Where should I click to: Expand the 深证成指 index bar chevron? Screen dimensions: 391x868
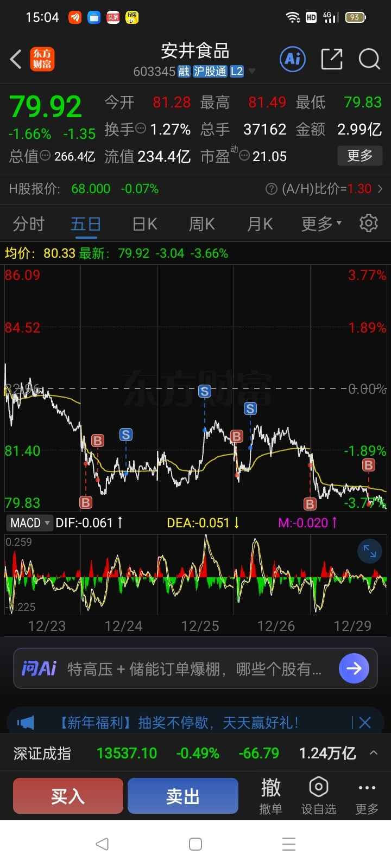pyautogui.click(x=374, y=753)
